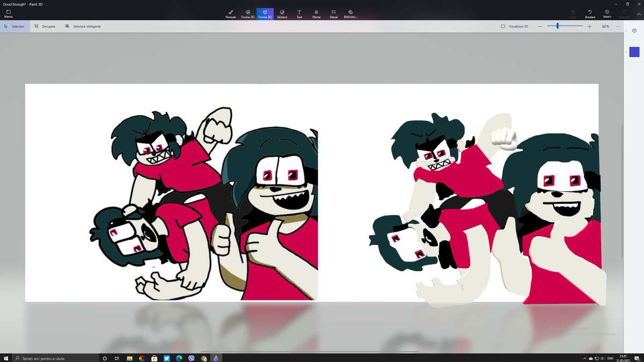The image size is (644, 362).
Task: Open the Pânză canvas settings
Action: coord(334,14)
